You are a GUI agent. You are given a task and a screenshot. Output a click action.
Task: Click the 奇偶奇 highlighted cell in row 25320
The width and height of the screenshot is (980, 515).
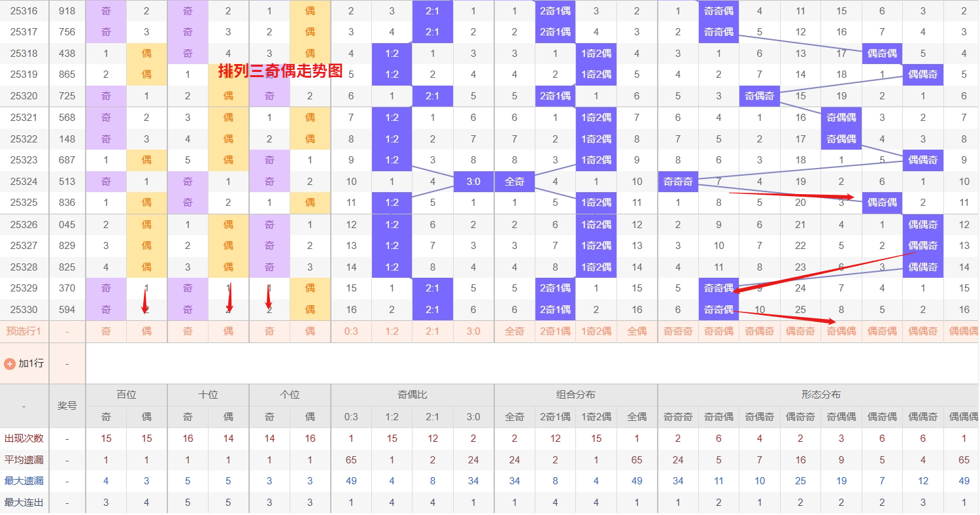759,96
